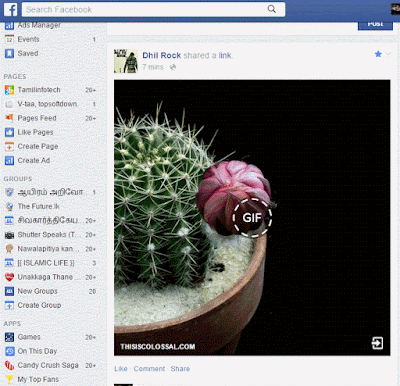Click the THISISCOLOSSAL.COM source label
The width and height of the screenshot is (400, 386).
[158, 347]
